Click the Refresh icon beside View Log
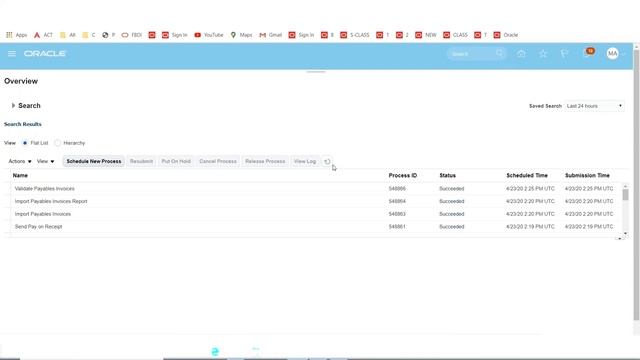Viewport: 640px width, 360px height. point(327,161)
